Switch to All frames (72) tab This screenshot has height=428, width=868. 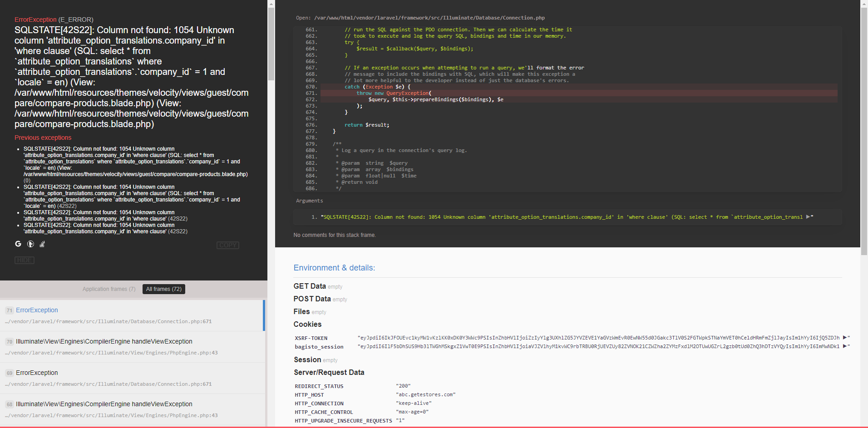pyautogui.click(x=164, y=289)
